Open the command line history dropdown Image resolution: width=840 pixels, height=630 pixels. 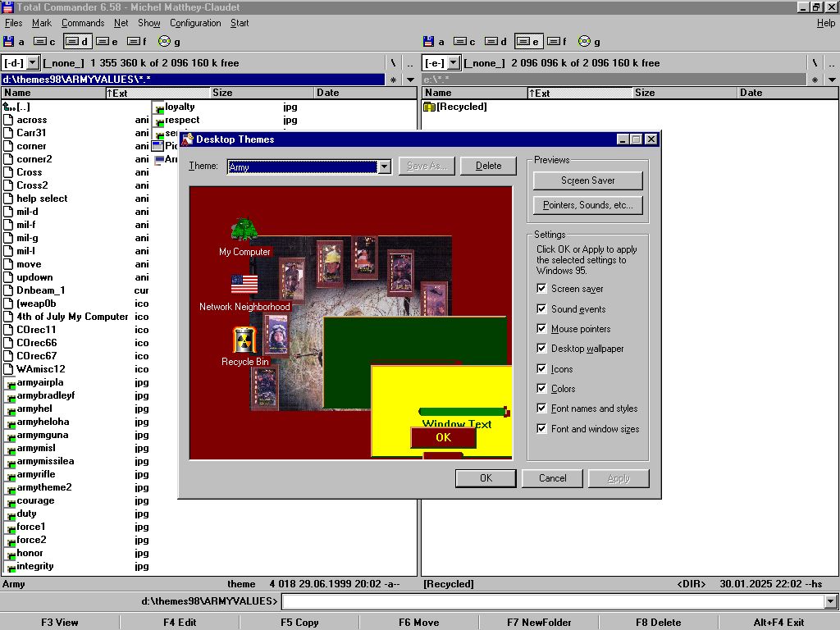click(830, 602)
